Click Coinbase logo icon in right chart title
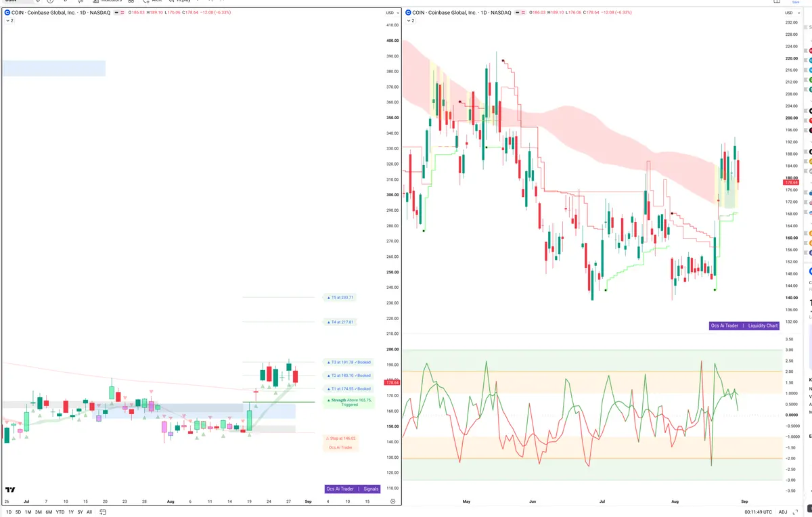Image resolution: width=812 pixels, height=517 pixels. coord(407,13)
